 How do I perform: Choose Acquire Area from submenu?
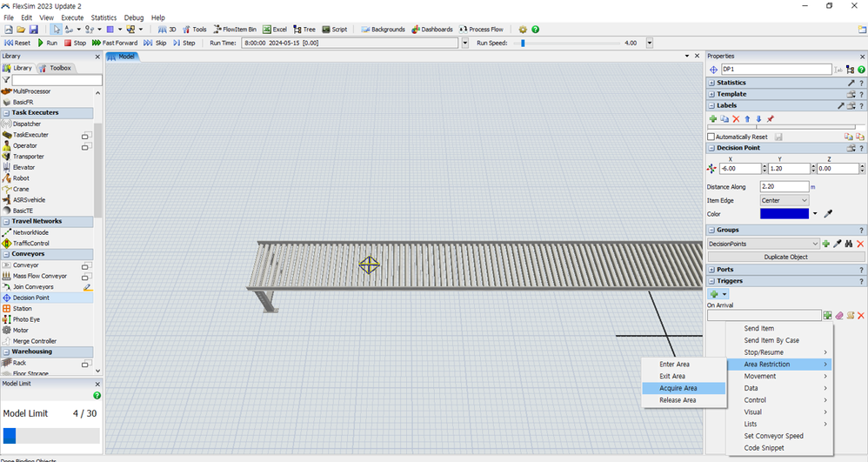pos(684,388)
